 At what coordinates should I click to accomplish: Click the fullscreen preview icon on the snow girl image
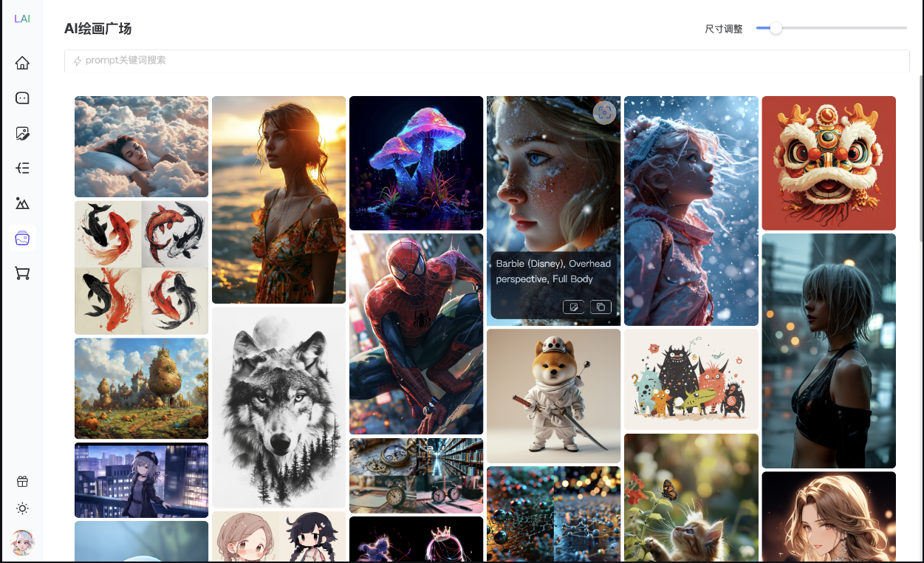tap(604, 112)
